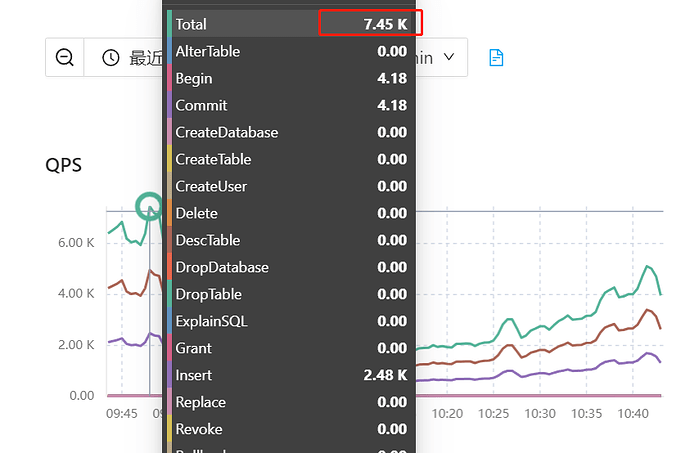Click the CreateTable yellow color swatch
Screen dimensions: 690x453
(169, 159)
